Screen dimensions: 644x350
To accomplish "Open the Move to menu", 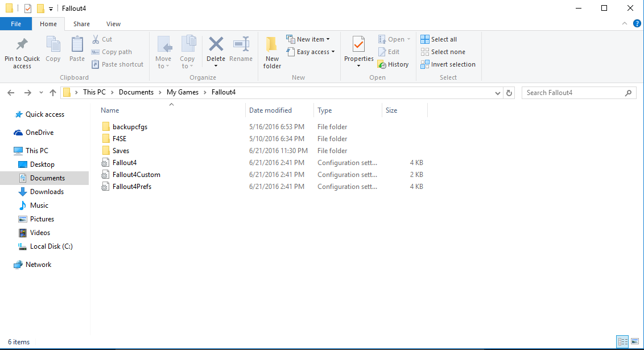I will coord(163,52).
